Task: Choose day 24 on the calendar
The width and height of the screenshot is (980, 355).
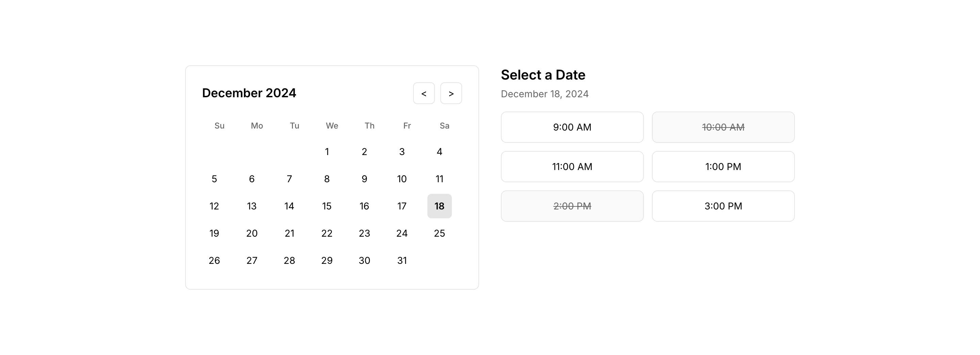Action: click(x=402, y=233)
